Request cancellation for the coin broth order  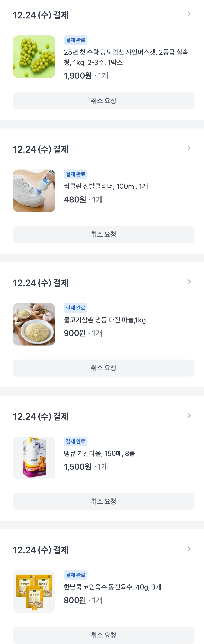[103, 635]
